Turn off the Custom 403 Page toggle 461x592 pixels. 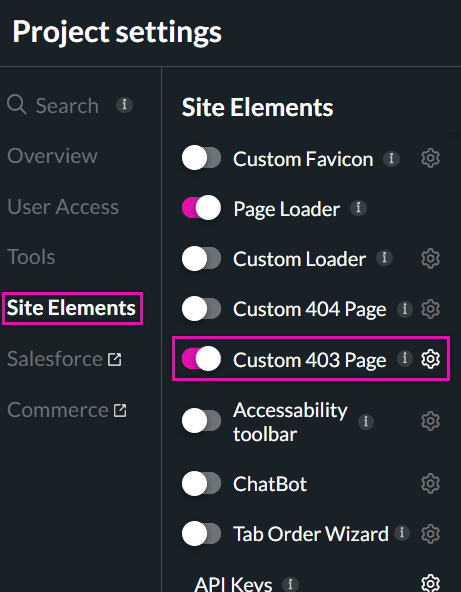tap(201, 358)
